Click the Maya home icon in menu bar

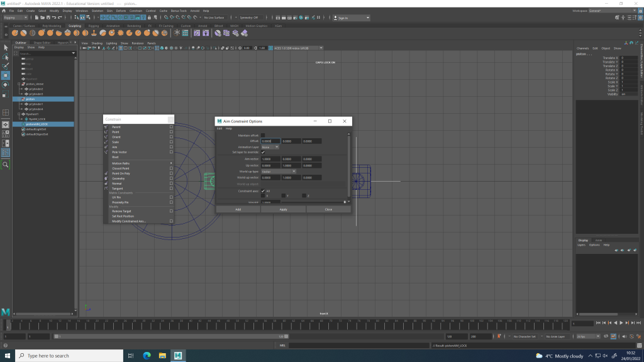coord(4,11)
